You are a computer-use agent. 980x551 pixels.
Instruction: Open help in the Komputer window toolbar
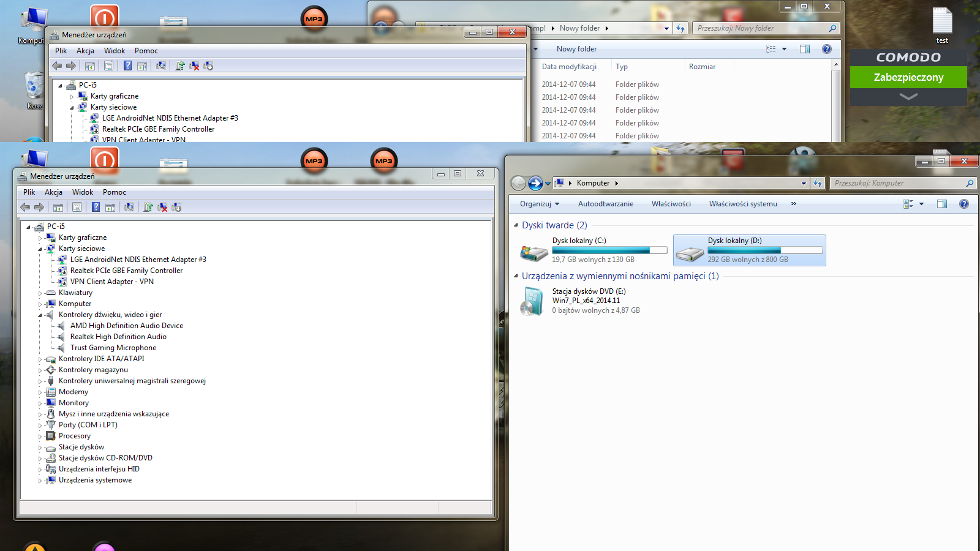(x=964, y=204)
